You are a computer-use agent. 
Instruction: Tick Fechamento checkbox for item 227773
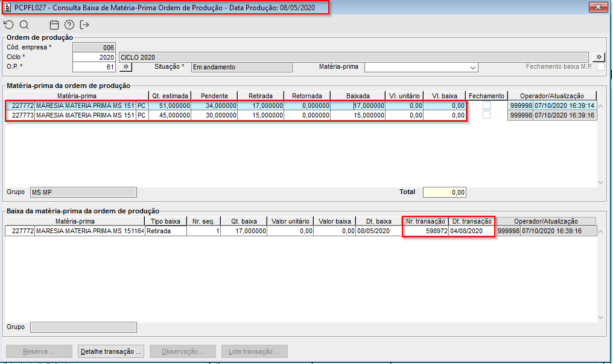point(486,115)
